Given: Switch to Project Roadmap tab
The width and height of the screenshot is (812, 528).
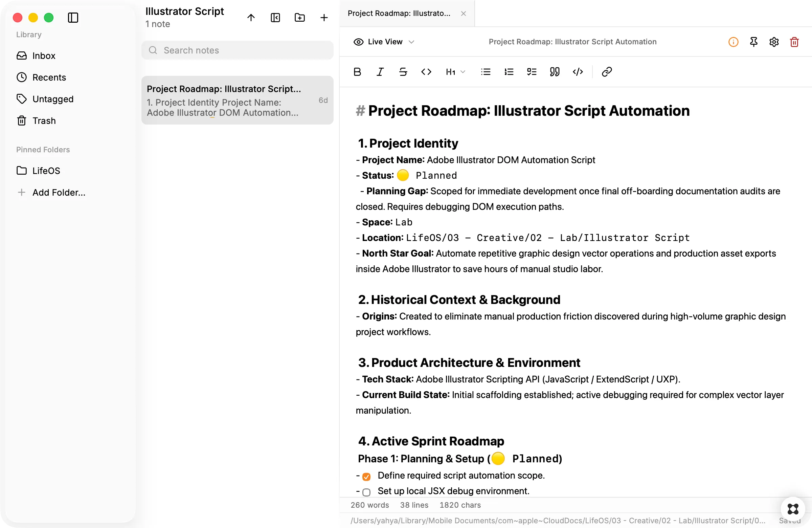Looking at the screenshot, I should [x=399, y=13].
